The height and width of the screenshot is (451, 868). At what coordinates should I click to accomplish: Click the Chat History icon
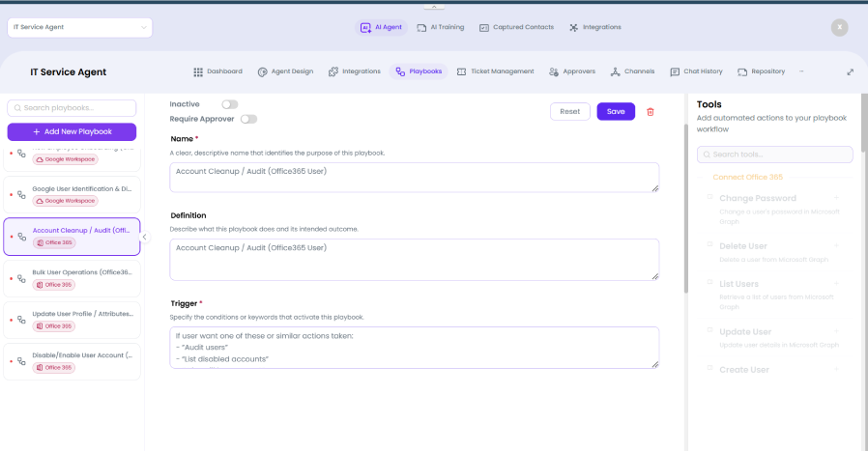(x=675, y=71)
